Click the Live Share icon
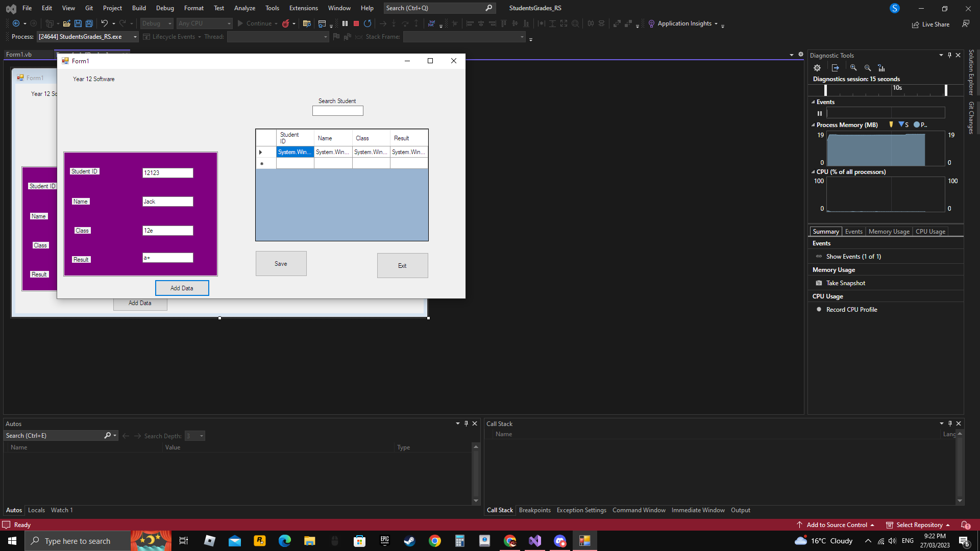This screenshot has height=551, width=980. click(x=915, y=24)
